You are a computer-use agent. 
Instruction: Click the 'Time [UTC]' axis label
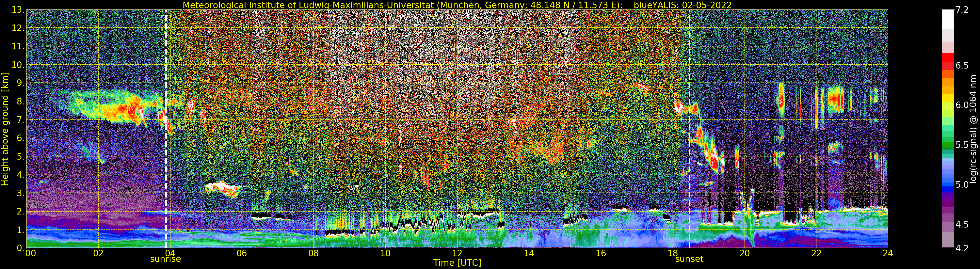(x=457, y=263)
